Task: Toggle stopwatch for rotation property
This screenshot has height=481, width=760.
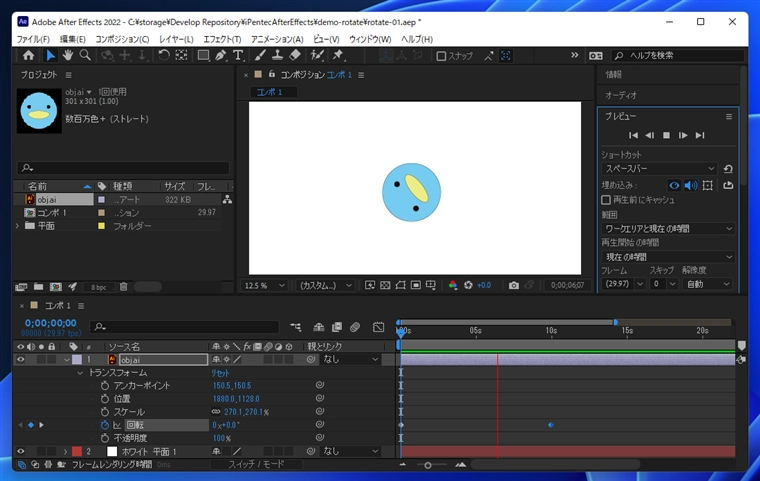Action: (105, 425)
